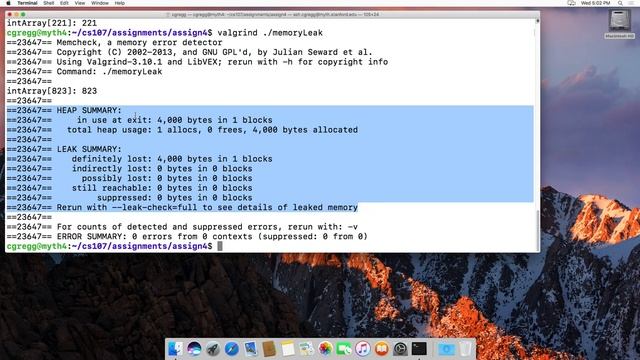Open Finder from the Dock
640x360 pixels.
[176, 349]
